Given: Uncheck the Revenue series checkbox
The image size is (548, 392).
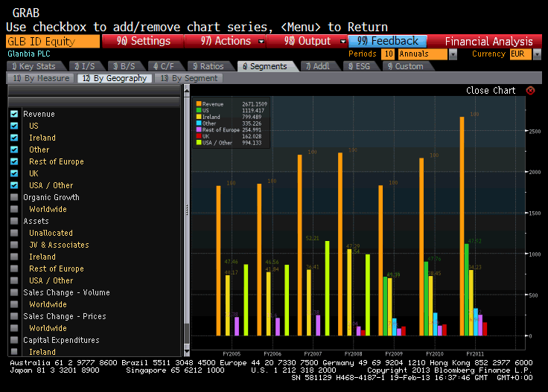Looking at the screenshot, I should pos(14,114).
